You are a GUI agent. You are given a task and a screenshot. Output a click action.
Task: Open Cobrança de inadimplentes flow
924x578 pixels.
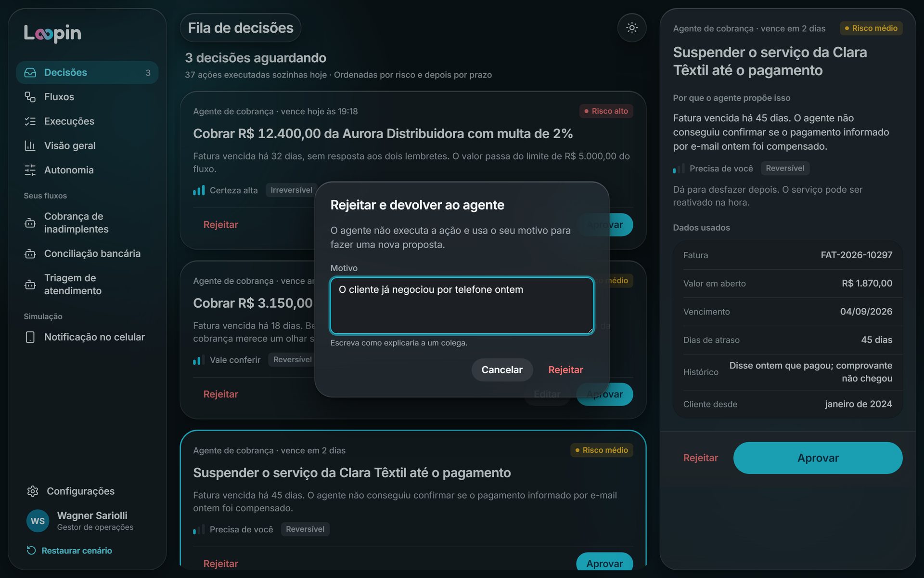pos(87,223)
